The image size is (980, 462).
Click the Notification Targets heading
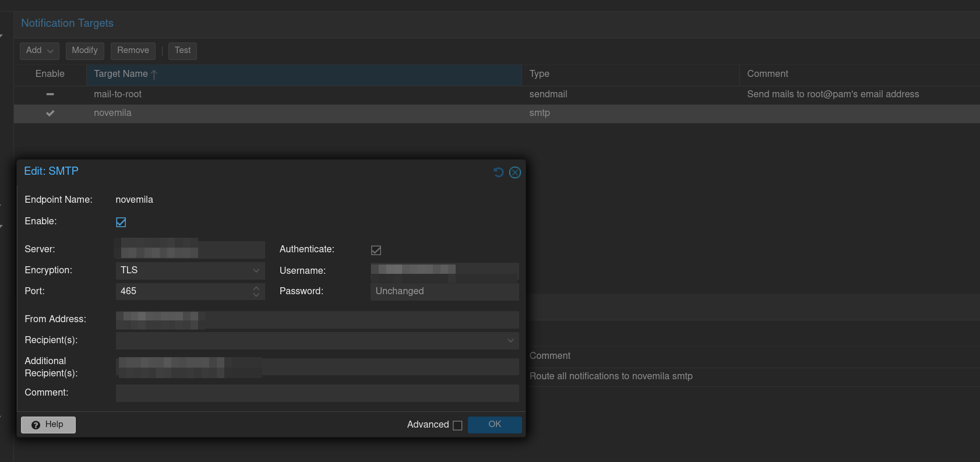coord(67,23)
